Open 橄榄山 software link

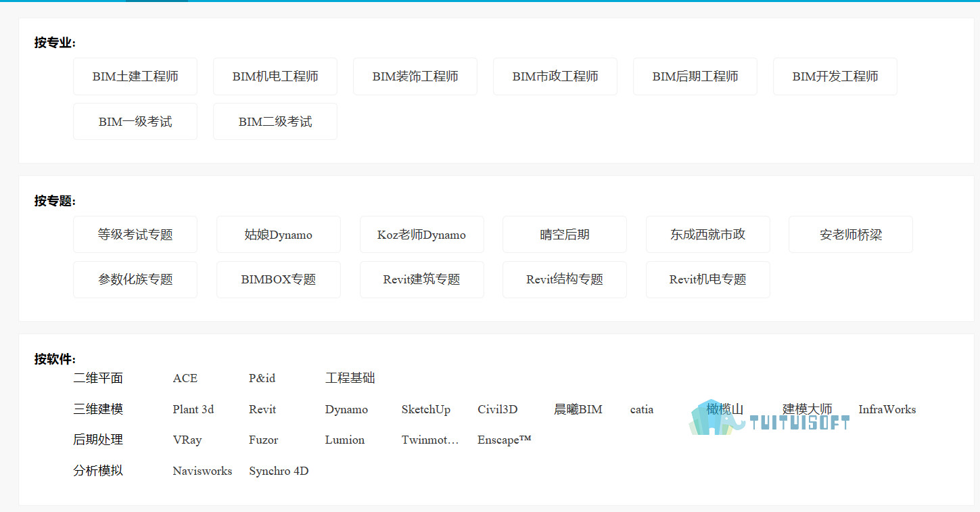click(x=725, y=409)
